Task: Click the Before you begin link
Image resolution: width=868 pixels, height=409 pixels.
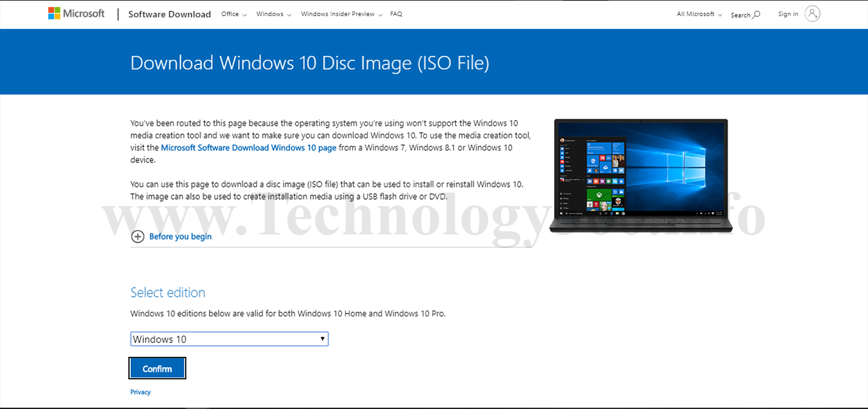Action: point(181,236)
